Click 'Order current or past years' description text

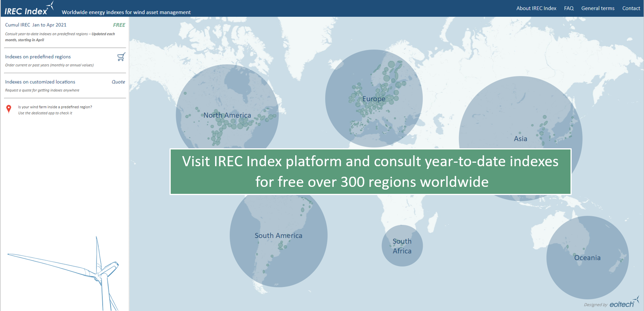coord(49,65)
